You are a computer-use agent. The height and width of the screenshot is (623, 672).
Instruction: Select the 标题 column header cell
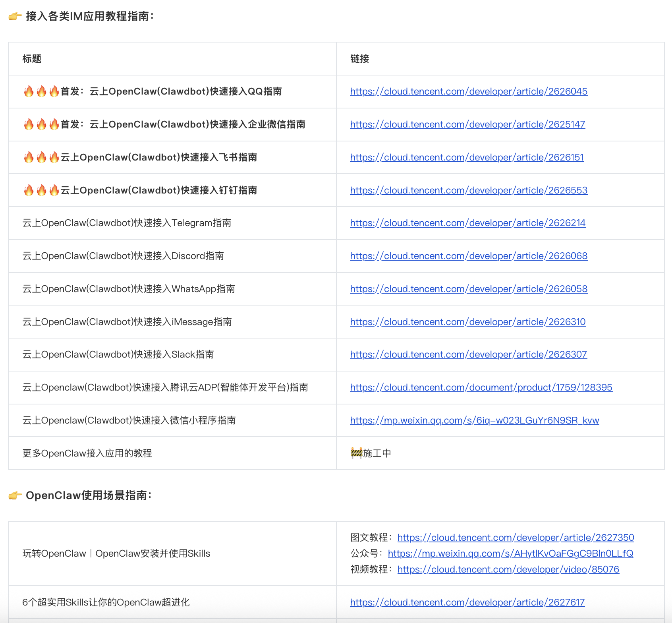[31, 58]
